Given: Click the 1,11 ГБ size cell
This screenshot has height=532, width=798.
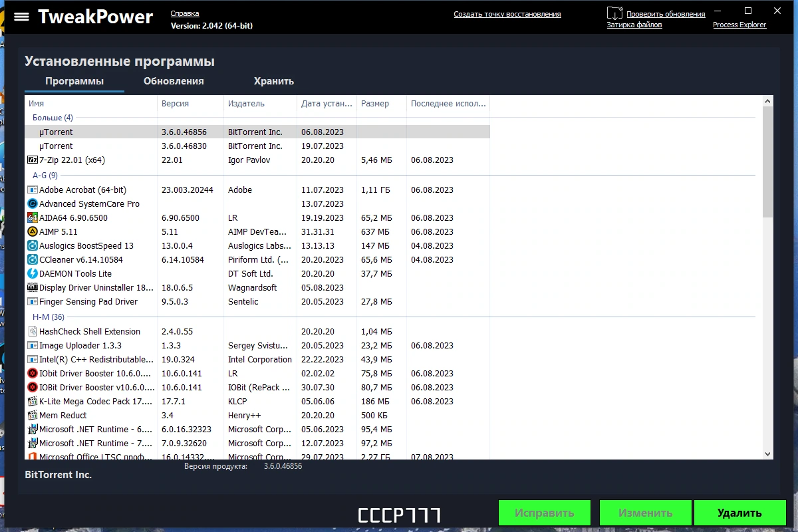Looking at the screenshot, I should pyautogui.click(x=375, y=190).
